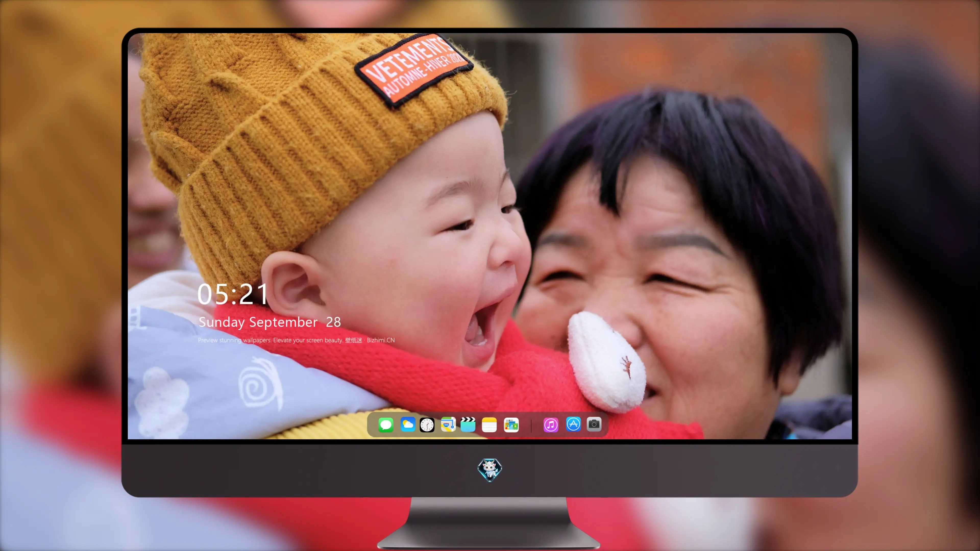Viewport: 980px width, 551px height.
Task: Launch the Videos clapperboard app
Action: point(468,424)
